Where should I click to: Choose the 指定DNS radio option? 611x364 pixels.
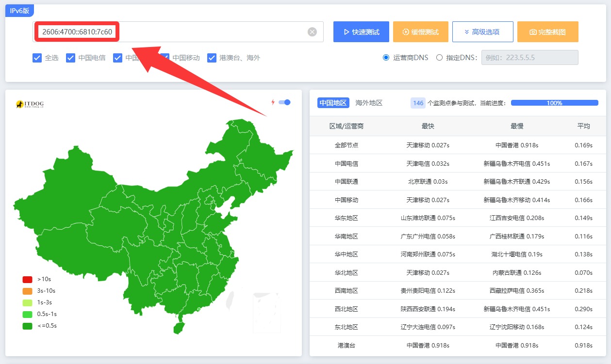pyautogui.click(x=439, y=58)
